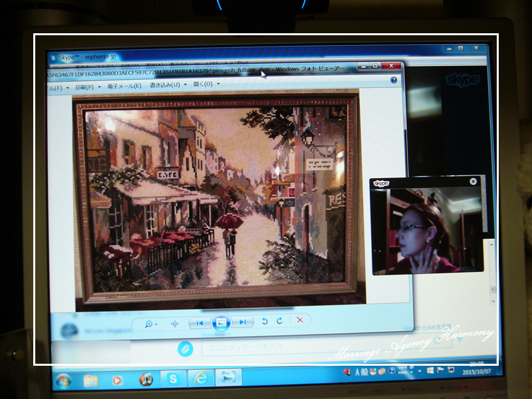Viewport: 532px width, 399px height.
Task: Delete the picture with the red X icon
Action: click(x=300, y=320)
